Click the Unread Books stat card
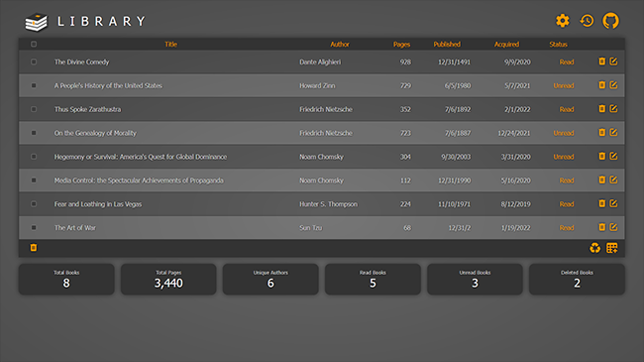This screenshot has height=362, width=644. [475, 280]
